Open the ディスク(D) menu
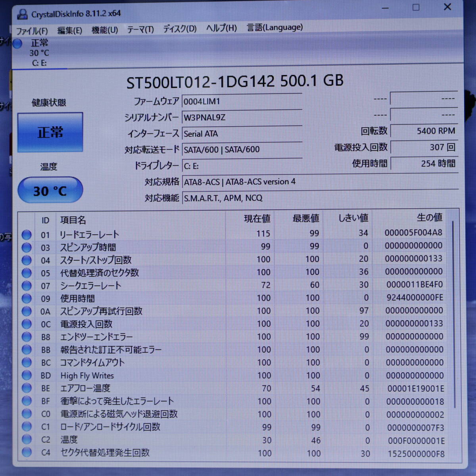 [180, 29]
